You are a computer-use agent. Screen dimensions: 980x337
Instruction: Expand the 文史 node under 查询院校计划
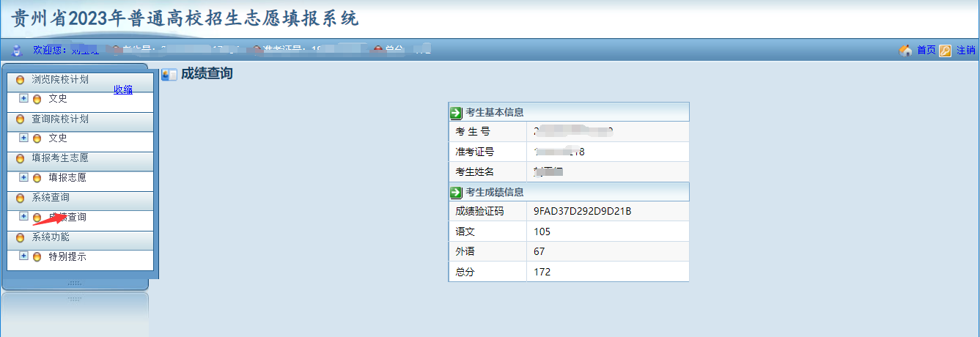tap(23, 138)
